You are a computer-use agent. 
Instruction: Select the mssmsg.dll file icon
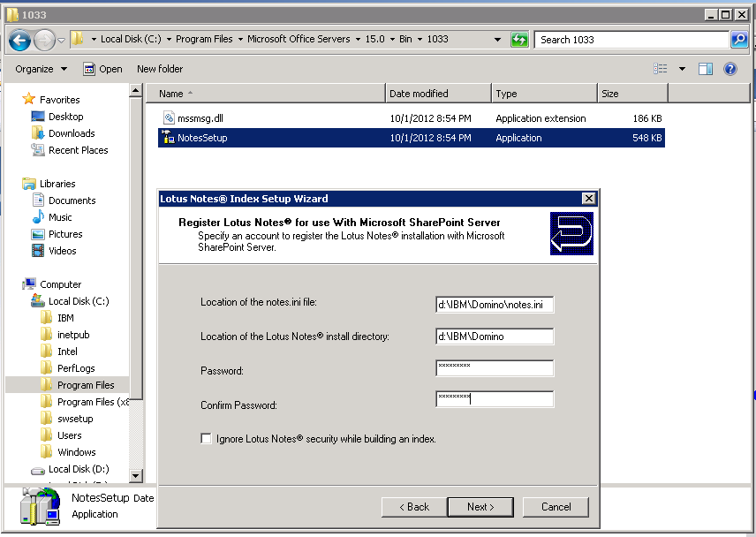[169, 117]
